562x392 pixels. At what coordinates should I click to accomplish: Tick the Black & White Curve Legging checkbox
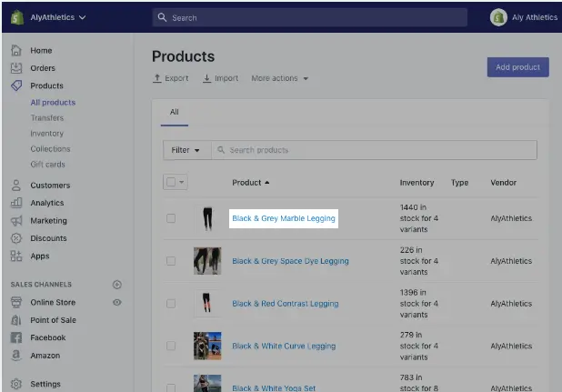[171, 346]
